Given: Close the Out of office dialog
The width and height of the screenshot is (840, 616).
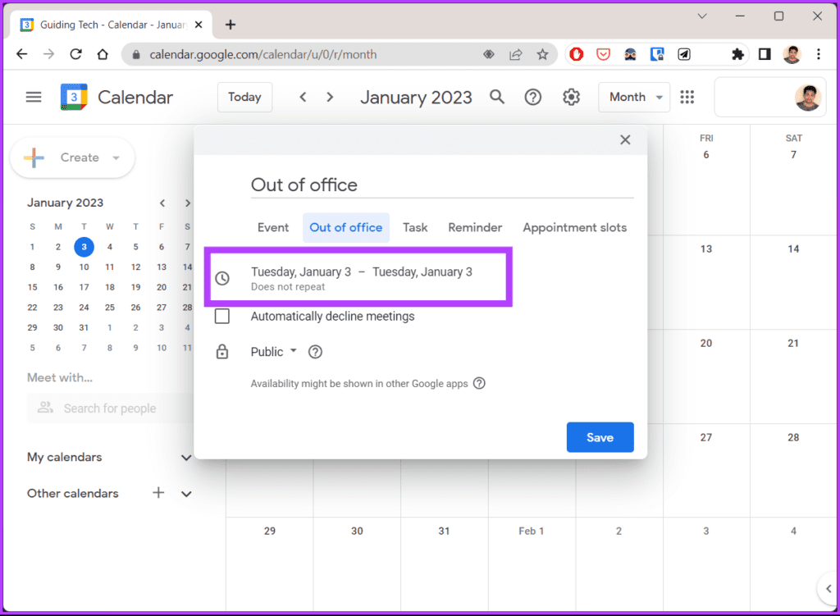Looking at the screenshot, I should 625,139.
